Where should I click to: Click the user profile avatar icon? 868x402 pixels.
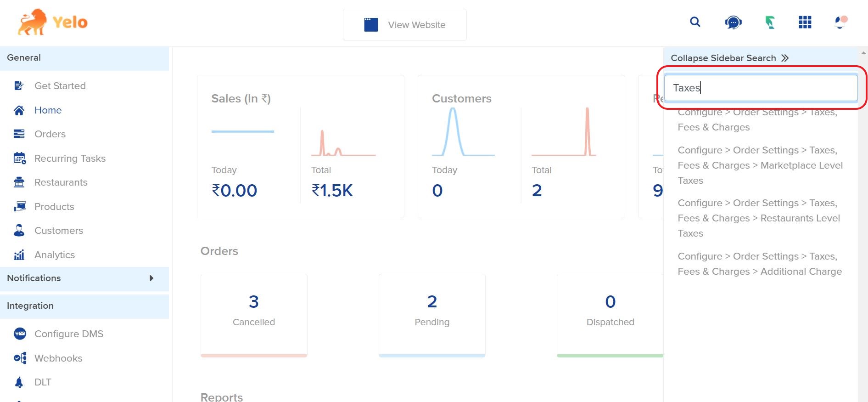point(840,22)
